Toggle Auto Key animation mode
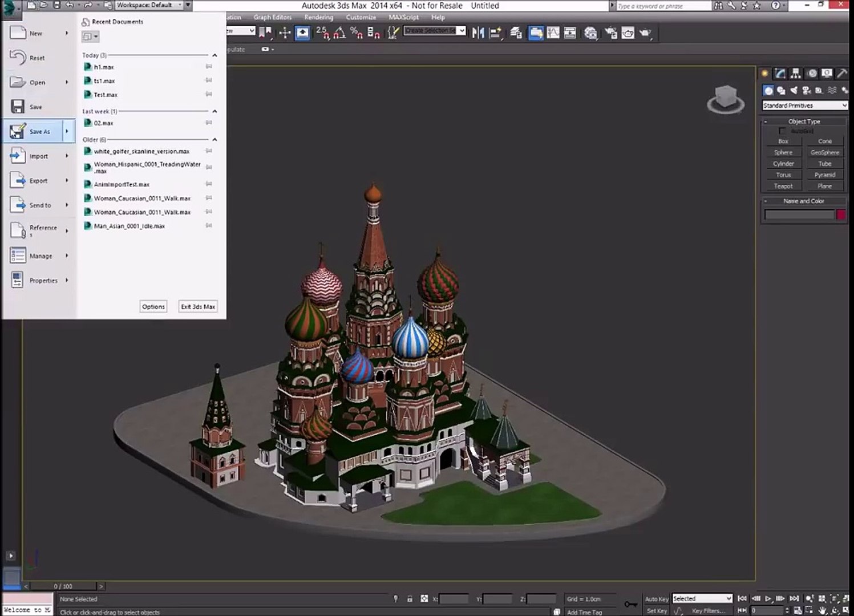Screen dimensions: 854x616 656,599
